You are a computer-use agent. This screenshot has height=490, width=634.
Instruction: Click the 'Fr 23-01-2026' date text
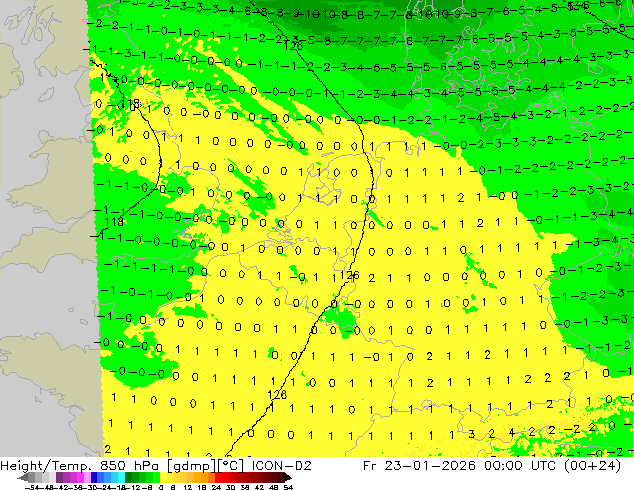(x=419, y=466)
